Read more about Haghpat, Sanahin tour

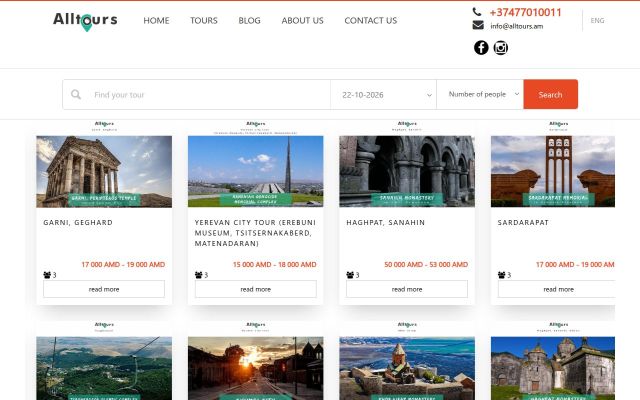tap(407, 289)
